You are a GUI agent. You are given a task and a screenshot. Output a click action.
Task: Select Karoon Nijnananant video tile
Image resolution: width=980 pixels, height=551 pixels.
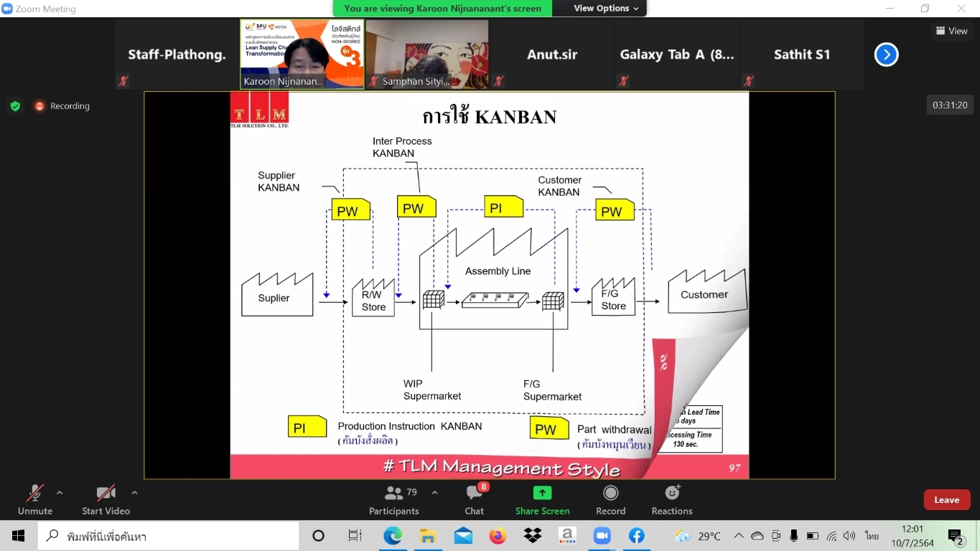(x=302, y=55)
